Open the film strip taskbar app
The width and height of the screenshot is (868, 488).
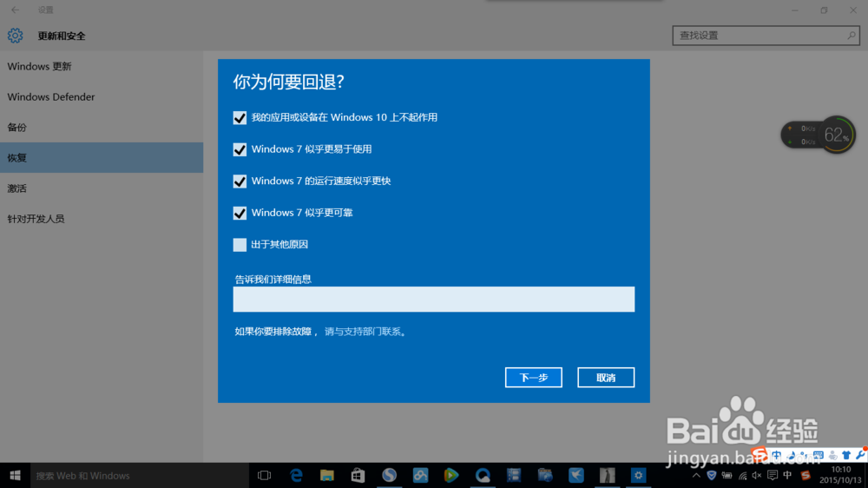tap(514, 476)
